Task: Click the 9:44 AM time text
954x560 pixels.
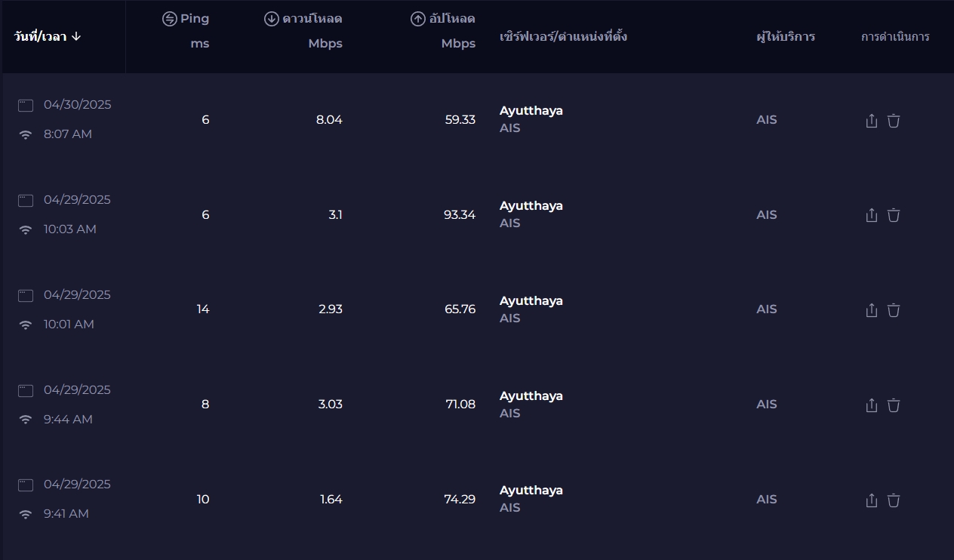Action: [x=68, y=420]
